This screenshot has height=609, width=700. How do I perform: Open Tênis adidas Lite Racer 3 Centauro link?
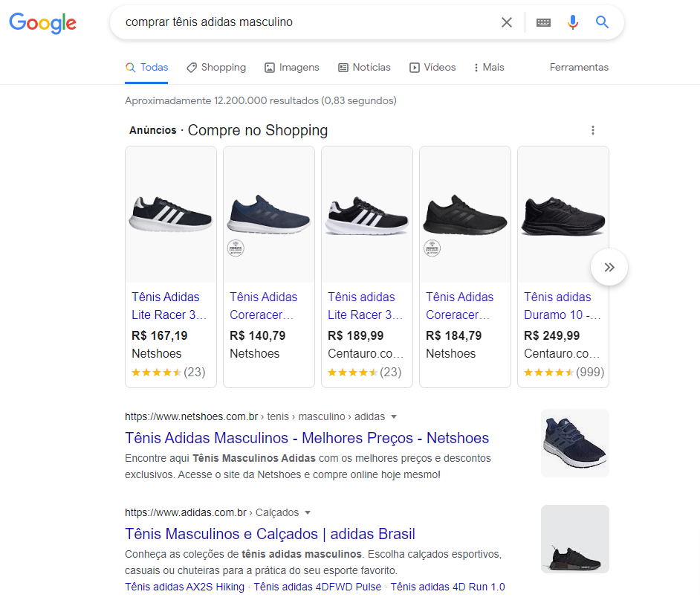(365, 306)
